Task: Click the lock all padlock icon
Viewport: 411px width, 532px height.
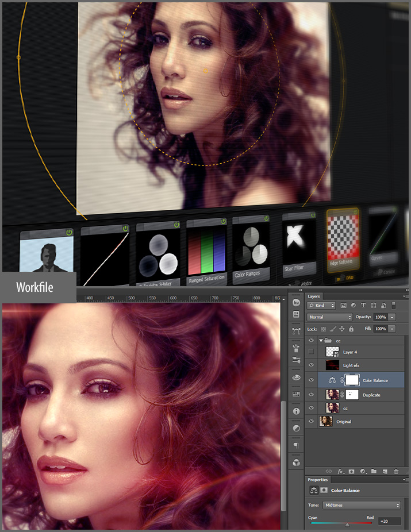Action: coord(351,329)
